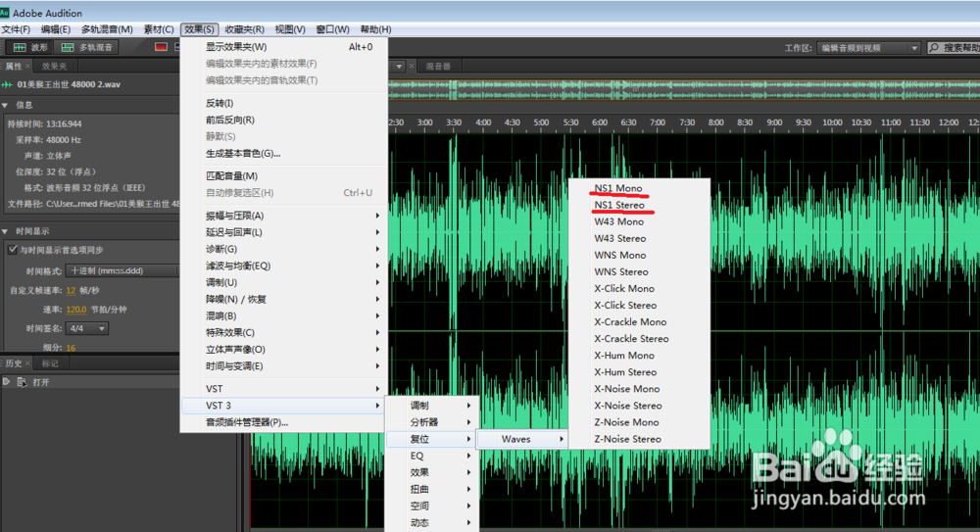
Task: Expand the 延迟与回声(L) submenu
Action: pos(282,232)
